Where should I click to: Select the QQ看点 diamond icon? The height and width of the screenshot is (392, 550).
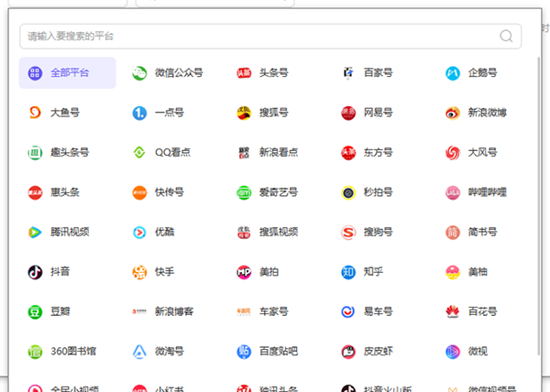pyautogui.click(x=139, y=153)
